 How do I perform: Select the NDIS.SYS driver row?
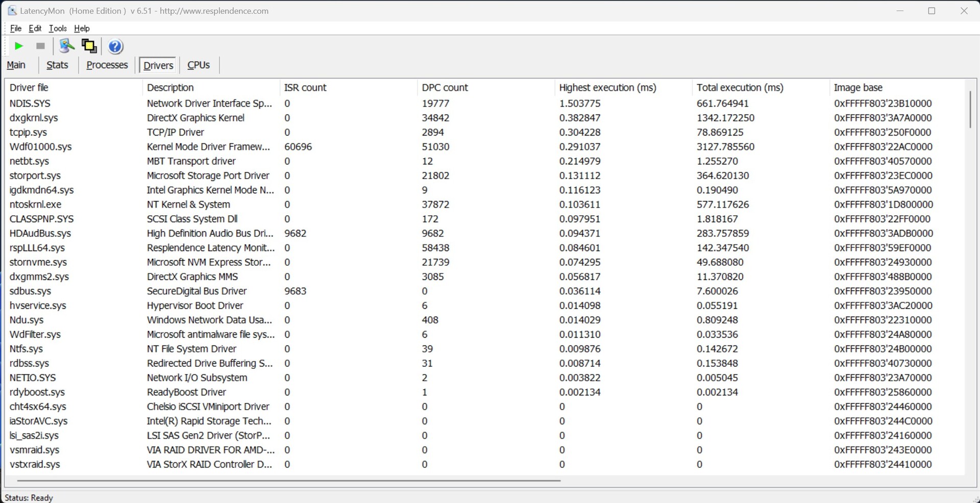(x=485, y=103)
